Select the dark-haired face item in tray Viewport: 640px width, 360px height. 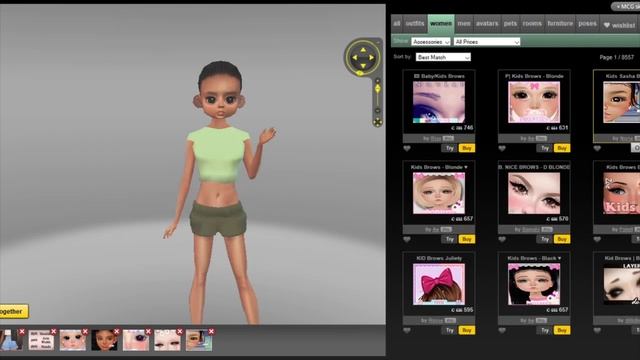(104, 340)
